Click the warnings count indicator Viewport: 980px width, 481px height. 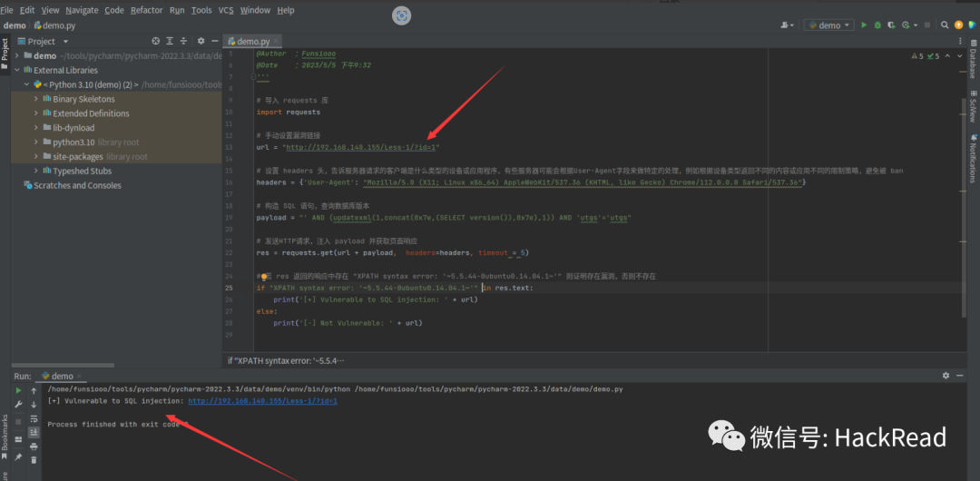pos(916,56)
